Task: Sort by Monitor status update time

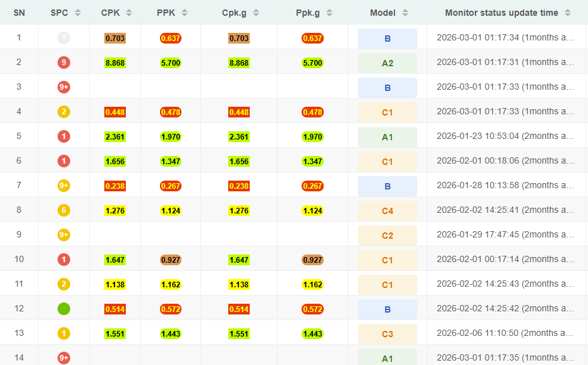Action: 567,13
